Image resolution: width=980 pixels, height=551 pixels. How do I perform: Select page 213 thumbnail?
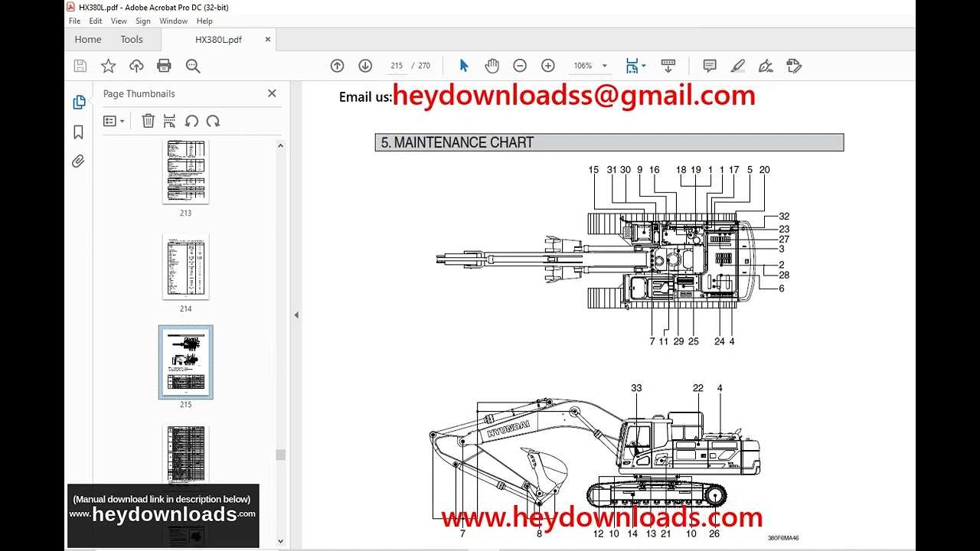point(185,171)
